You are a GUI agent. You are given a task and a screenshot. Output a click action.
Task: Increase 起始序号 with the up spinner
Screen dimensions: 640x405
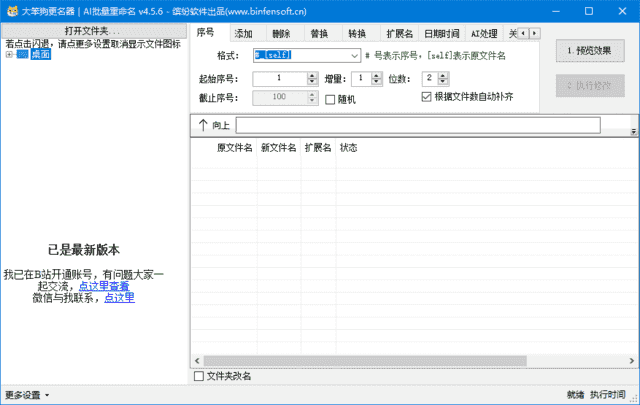pos(312,76)
